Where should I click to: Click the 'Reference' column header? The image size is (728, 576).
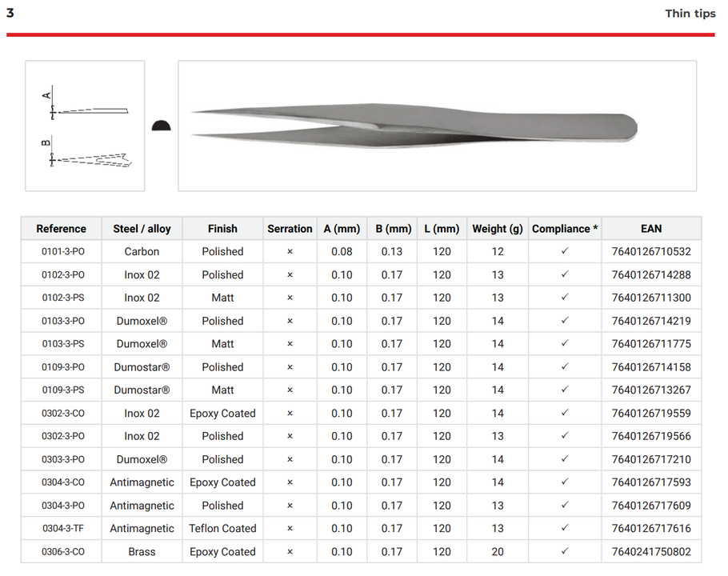[62, 229]
